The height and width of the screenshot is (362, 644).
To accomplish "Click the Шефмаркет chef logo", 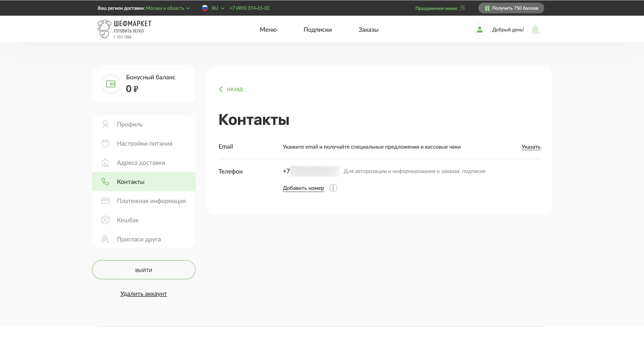I will (104, 29).
